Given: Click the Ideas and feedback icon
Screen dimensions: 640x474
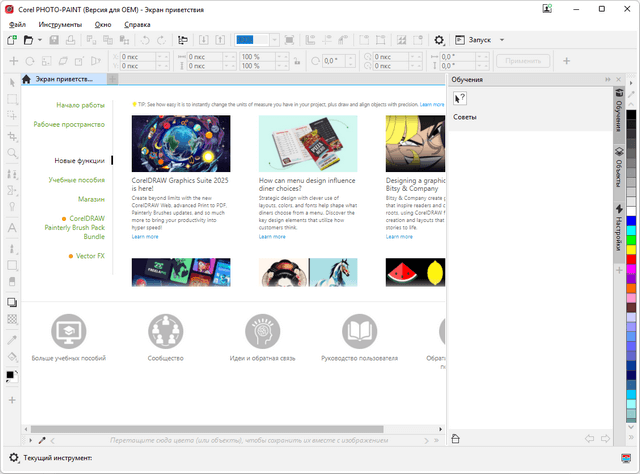Looking at the screenshot, I should pyautogui.click(x=263, y=330).
